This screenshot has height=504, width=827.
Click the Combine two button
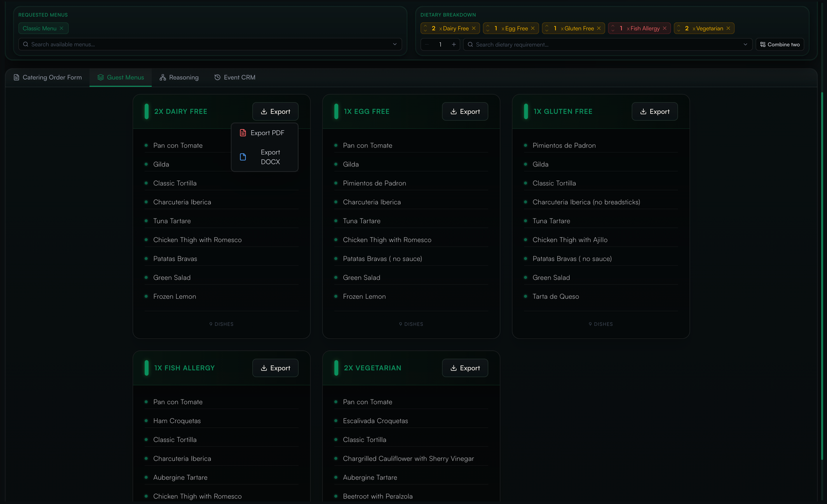coord(779,44)
